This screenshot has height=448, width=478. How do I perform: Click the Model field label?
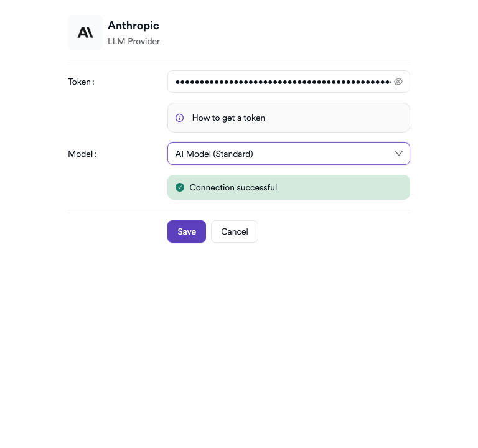(82, 154)
